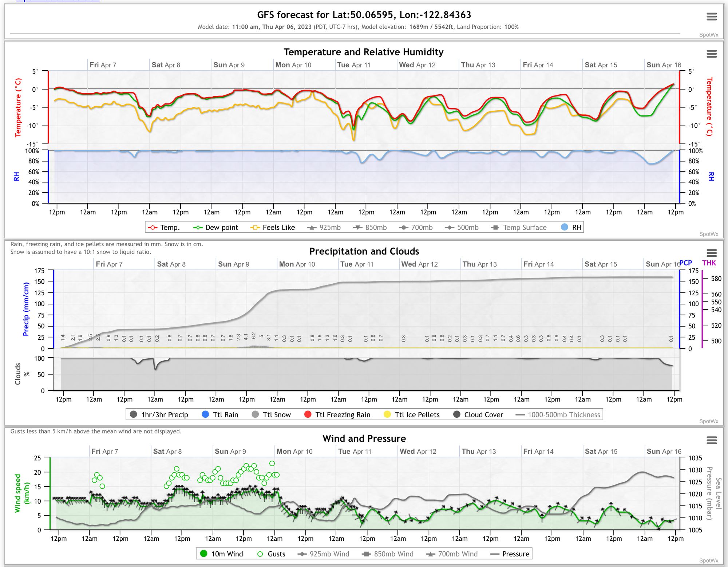728x567 pixels.
Task: Open Precipitation and Clouds chart menu
Action: pos(711,253)
